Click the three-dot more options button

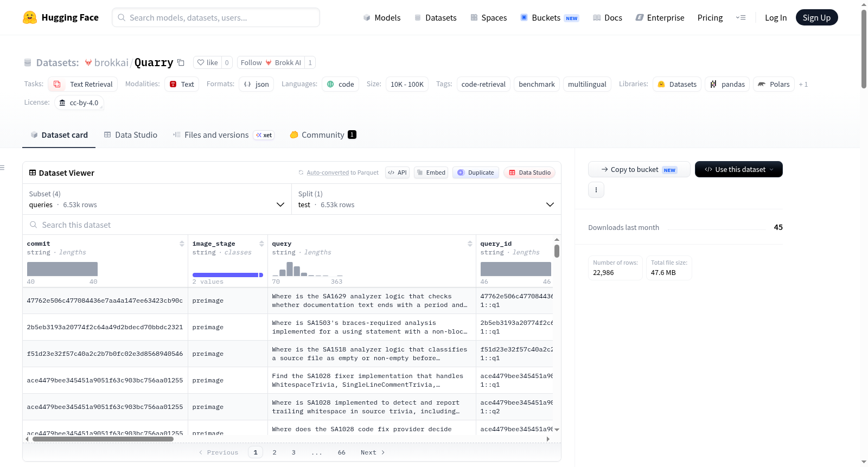pos(596,190)
